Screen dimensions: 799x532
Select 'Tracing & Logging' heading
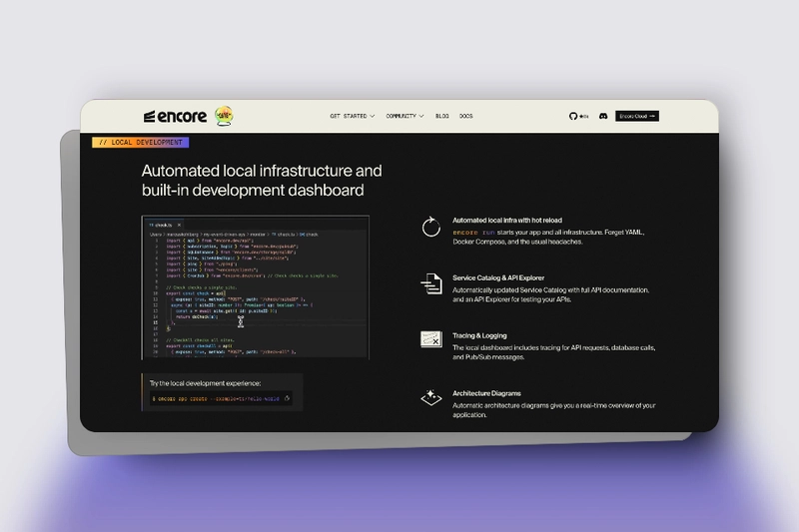pyautogui.click(x=479, y=336)
